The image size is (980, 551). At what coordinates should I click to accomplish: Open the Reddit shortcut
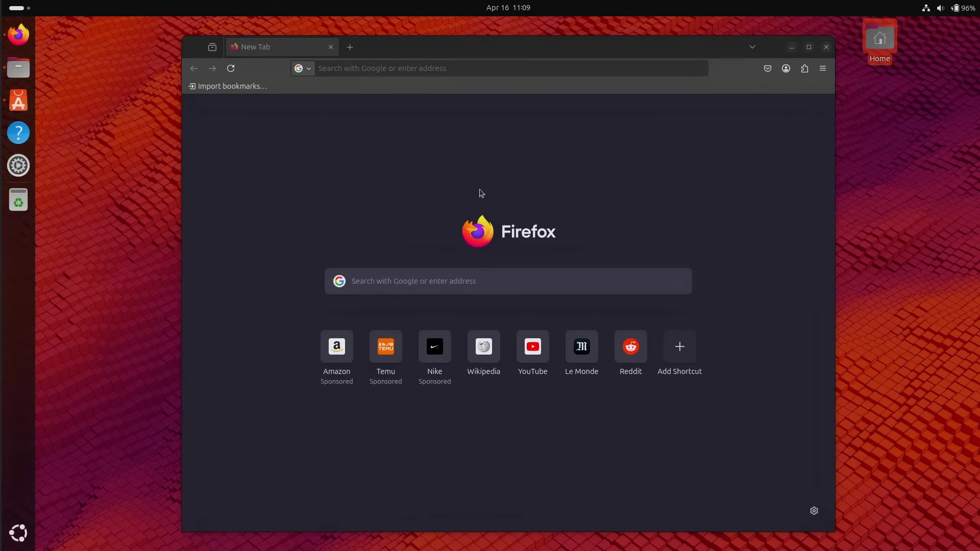(630, 346)
